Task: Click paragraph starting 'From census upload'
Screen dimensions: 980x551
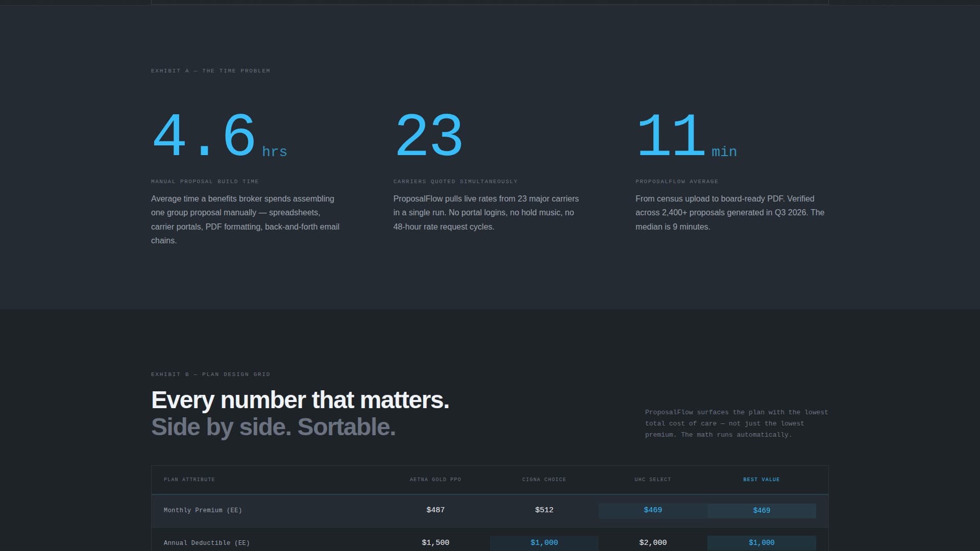Action: pyautogui.click(x=730, y=213)
